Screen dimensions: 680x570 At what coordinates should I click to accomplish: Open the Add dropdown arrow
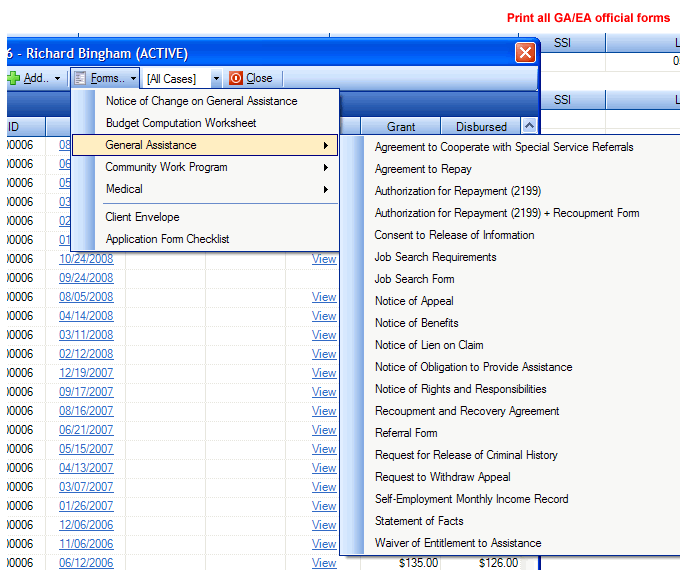pyautogui.click(x=57, y=79)
